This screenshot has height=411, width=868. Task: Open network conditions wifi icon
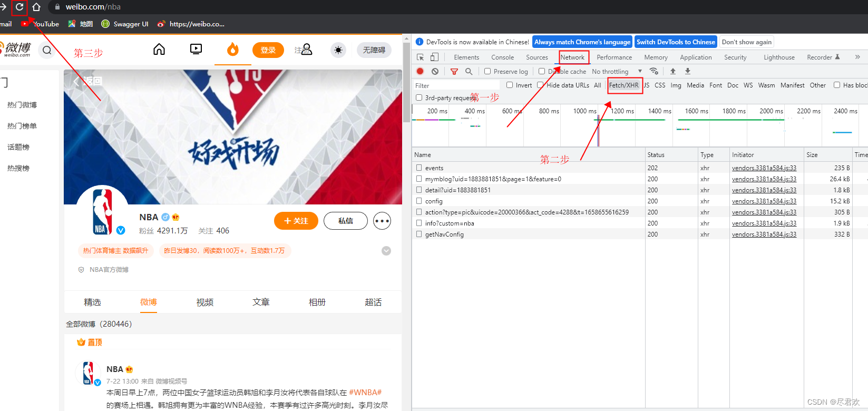coord(654,71)
